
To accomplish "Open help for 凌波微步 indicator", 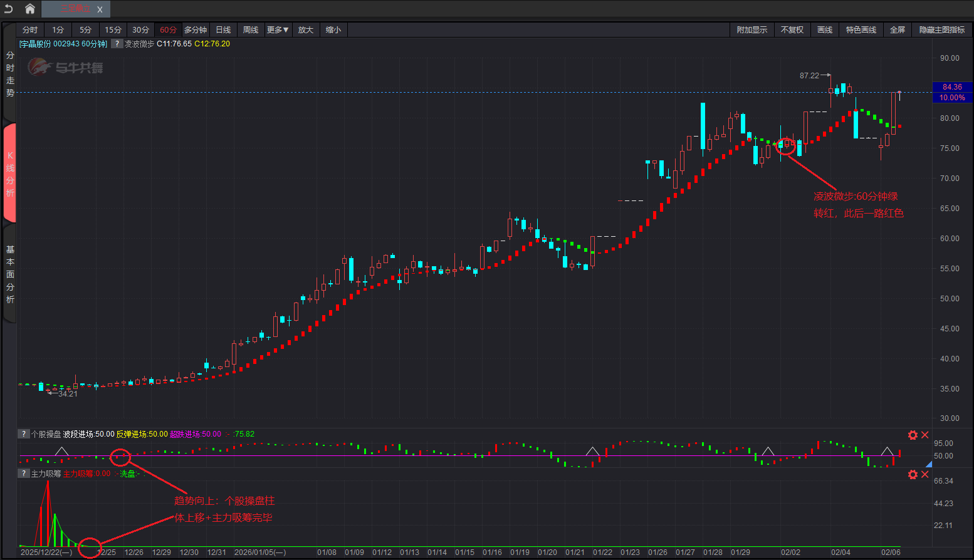I will [117, 44].
